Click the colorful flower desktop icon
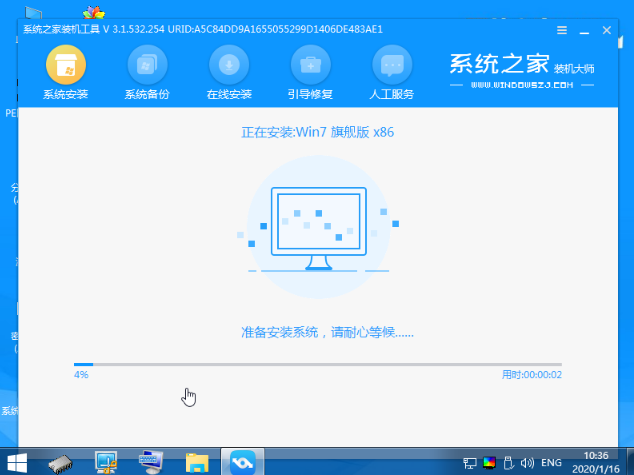The height and width of the screenshot is (475, 634). 94,13
